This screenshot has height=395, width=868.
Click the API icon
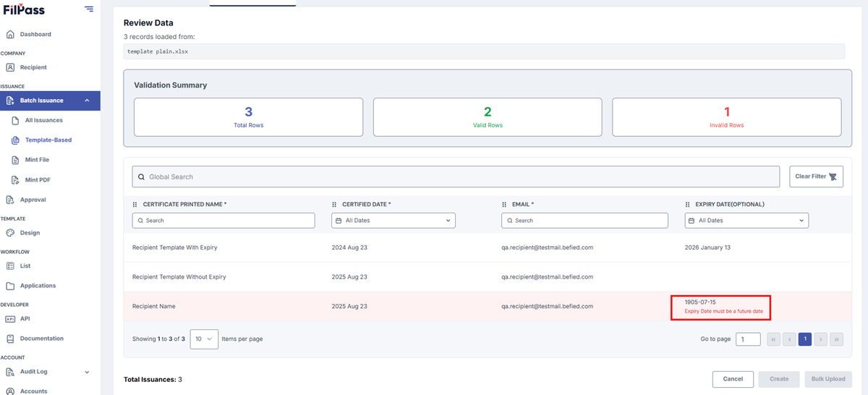10,318
